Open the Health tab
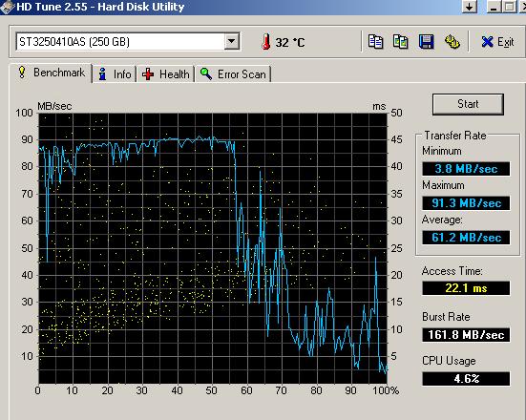This screenshot has width=526, height=420. pos(166,74)
